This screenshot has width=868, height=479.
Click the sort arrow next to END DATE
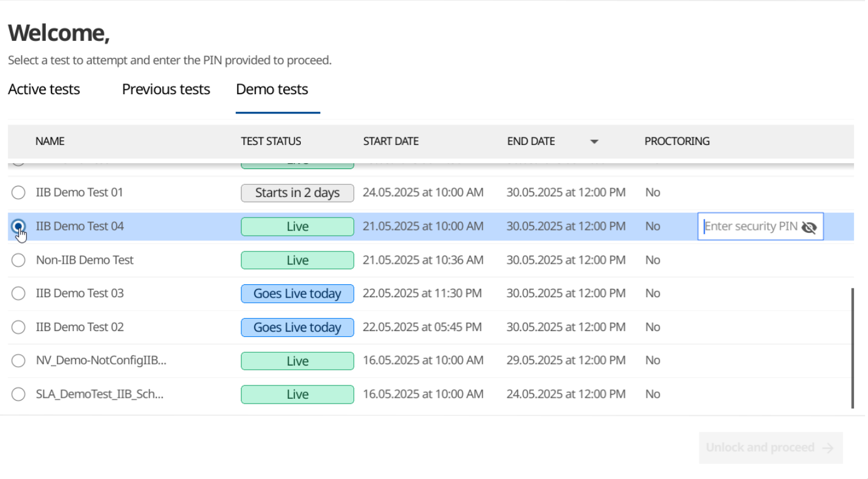[595, 141]
